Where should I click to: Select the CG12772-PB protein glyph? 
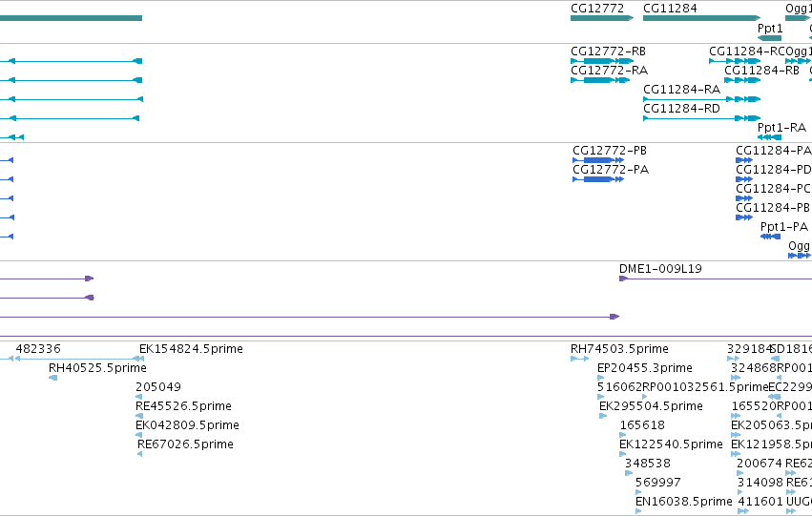[598, 160]
